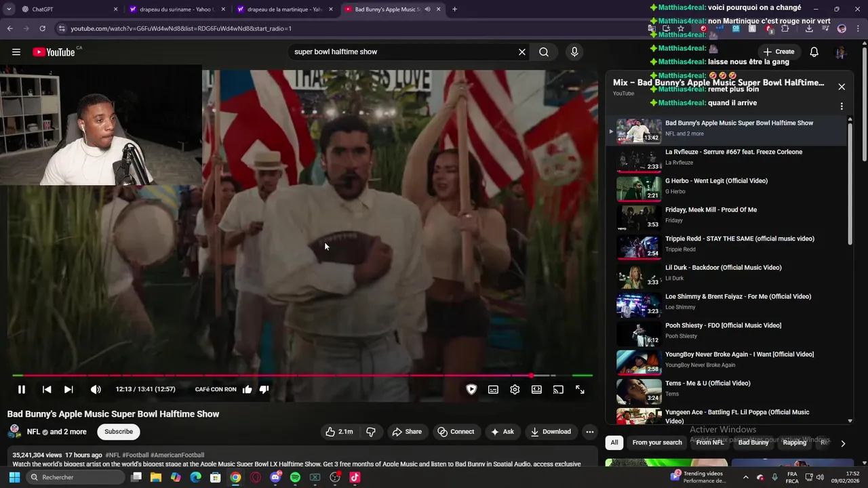Share the video

tap(407, 432)
